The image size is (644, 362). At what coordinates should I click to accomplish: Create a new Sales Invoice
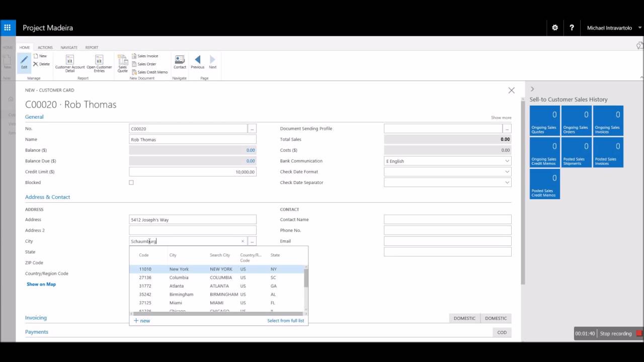pos(144,56)
